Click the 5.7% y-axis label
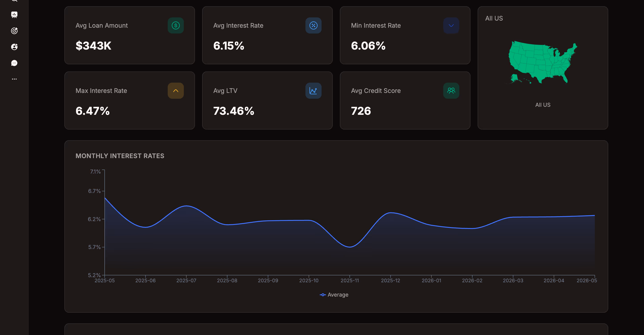The height and width of the screenshot is (335, 644). coord(94,247)
